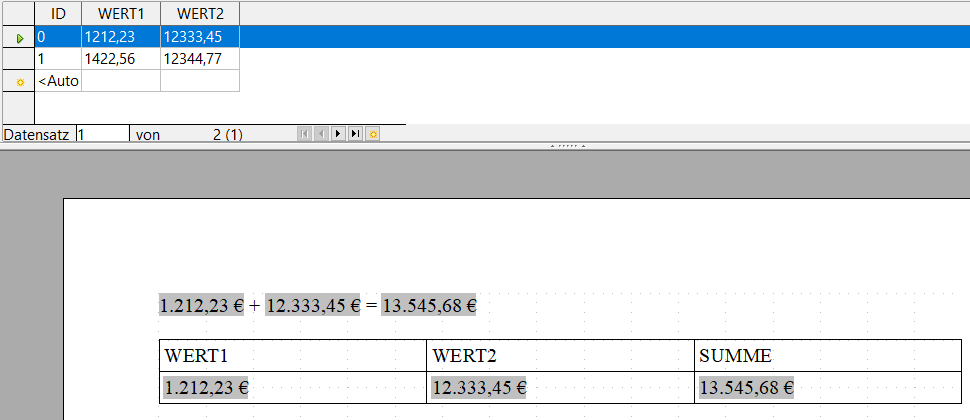Click WERT2 header cell in document table
This screenshot has width=970, height=420.
point(560,356)
